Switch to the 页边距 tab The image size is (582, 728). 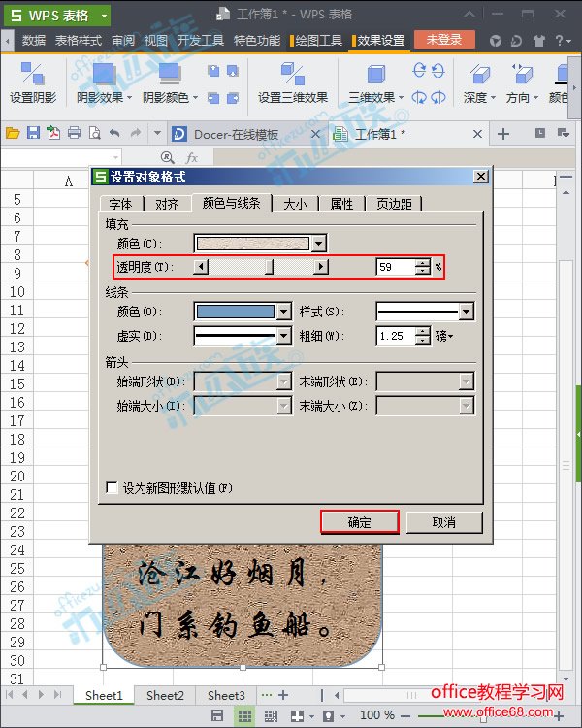click(394, 204)
